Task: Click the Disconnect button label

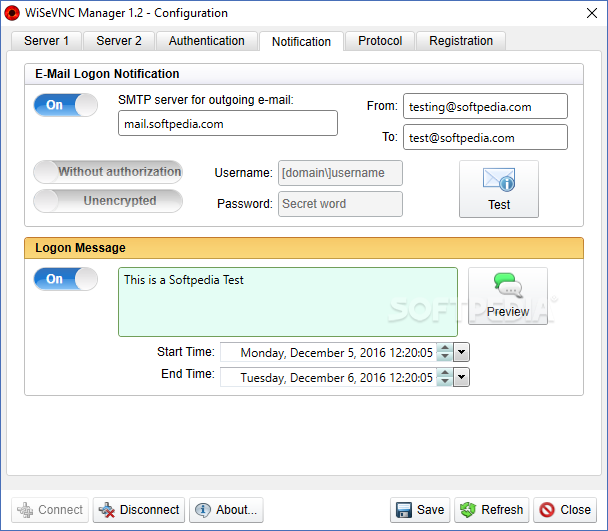Action: click(149, 510)
